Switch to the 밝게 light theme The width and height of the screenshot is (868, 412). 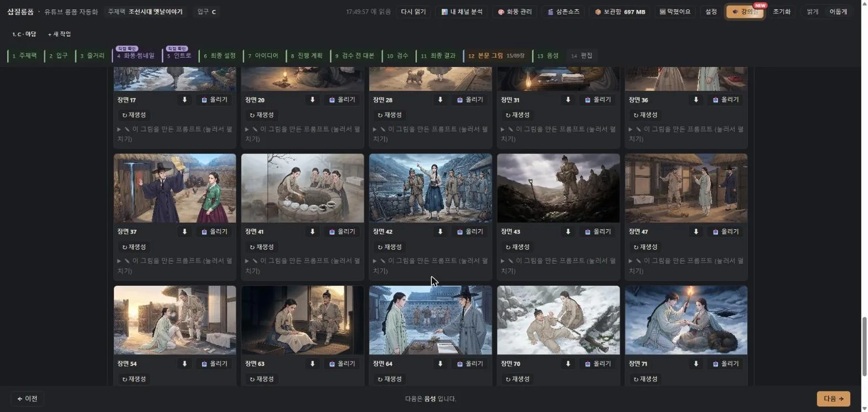click(812, 12)
